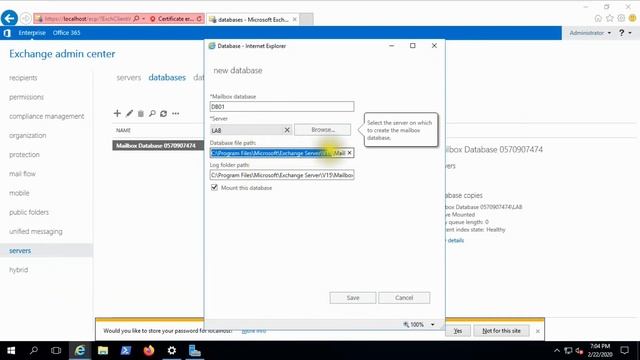
Task: Open the action center notification icon
Action: [x=624, y=351]
